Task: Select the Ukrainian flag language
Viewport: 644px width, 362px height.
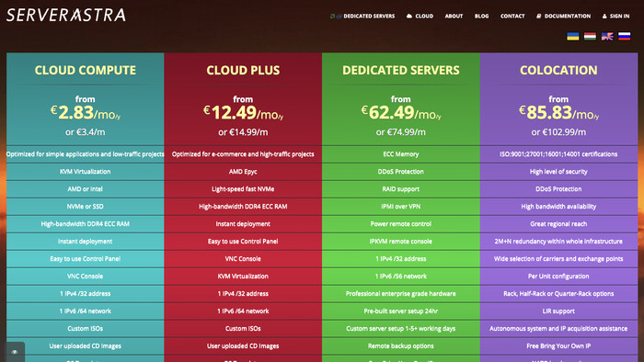Action: [573, 37]
